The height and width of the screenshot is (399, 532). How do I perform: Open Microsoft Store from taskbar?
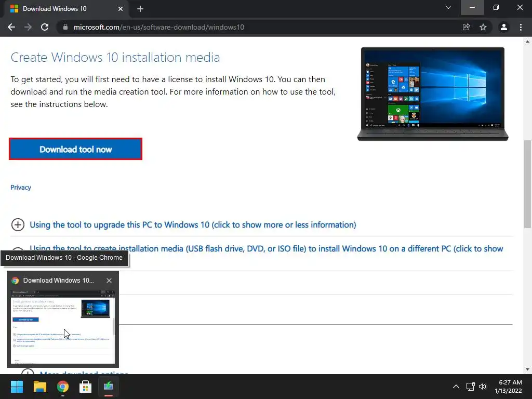pos(86,387)
